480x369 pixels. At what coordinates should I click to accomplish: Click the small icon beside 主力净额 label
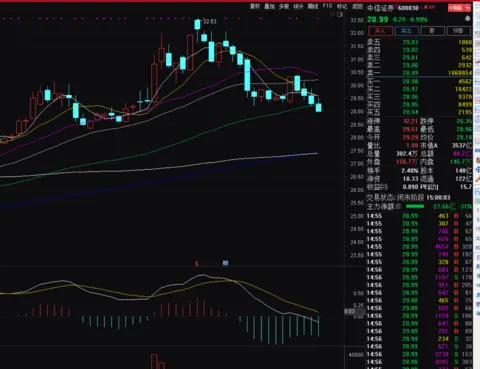click(398, 207)
